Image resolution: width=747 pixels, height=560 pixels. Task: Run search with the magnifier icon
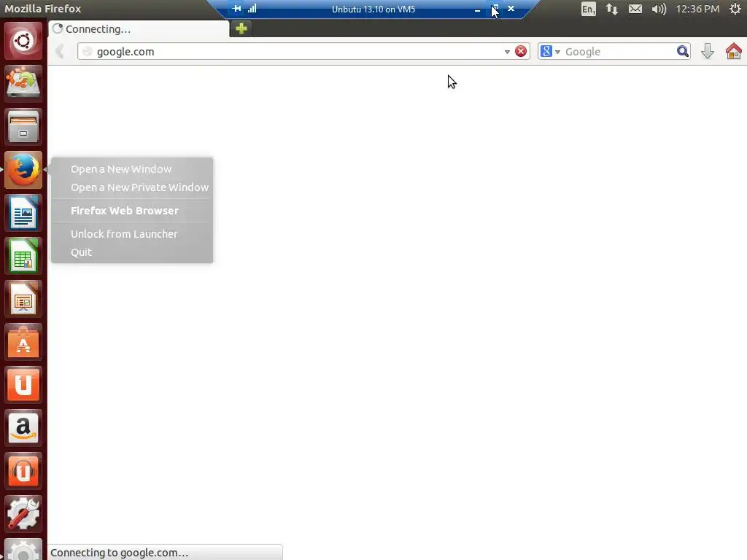(683, 52)
